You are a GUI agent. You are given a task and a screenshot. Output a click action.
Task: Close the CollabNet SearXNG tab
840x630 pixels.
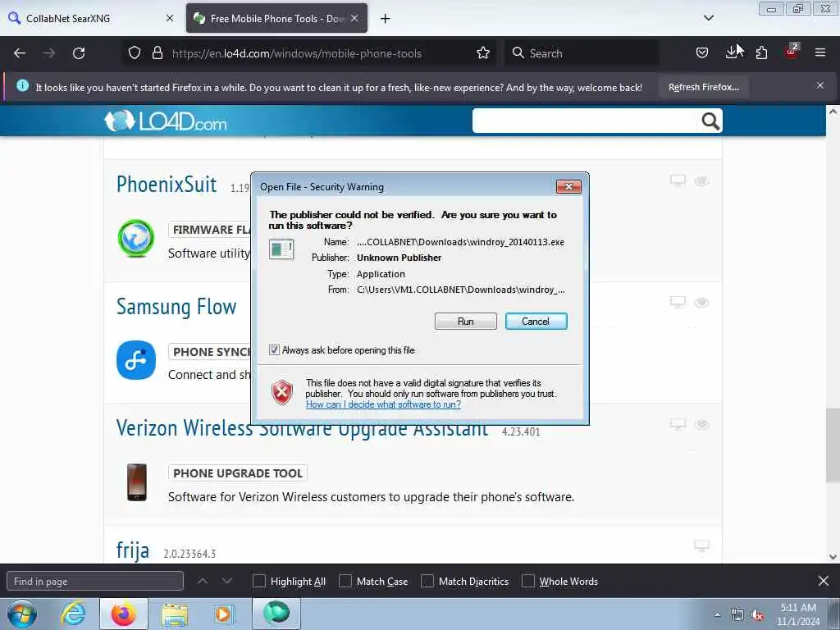tap(170, 18)
